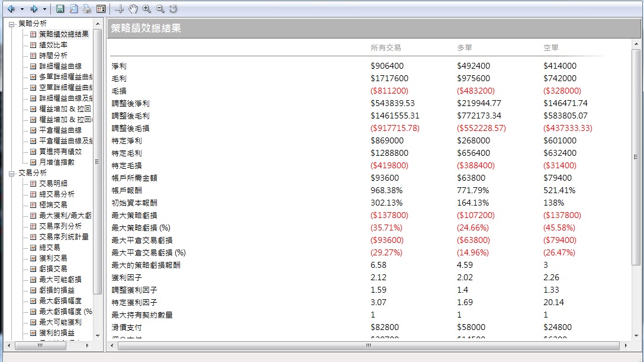Viewport: 644px width, 362px height.
Task: Click the table icon beside 績效比率
Action: (x=33, y=45)
